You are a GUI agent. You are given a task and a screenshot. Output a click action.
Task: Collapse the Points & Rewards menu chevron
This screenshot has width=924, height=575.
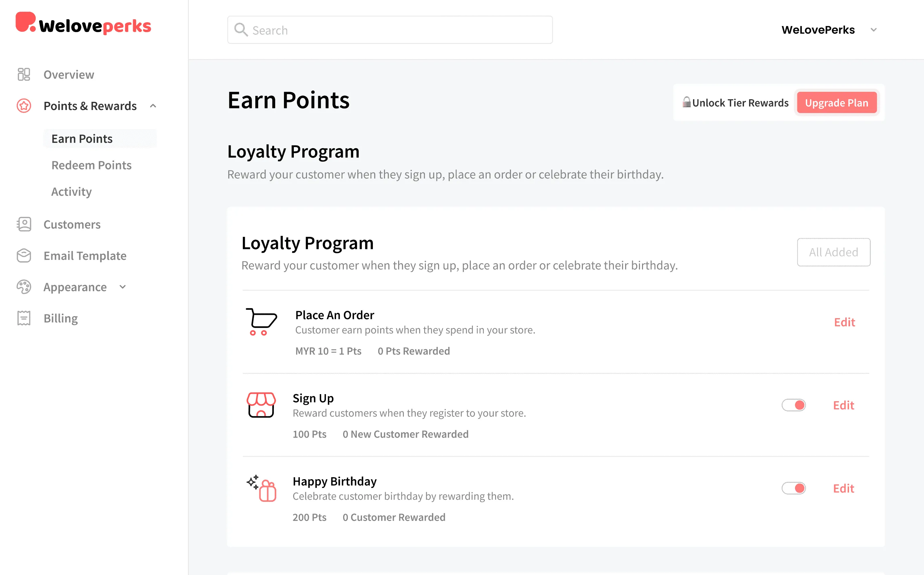[153, 106]
